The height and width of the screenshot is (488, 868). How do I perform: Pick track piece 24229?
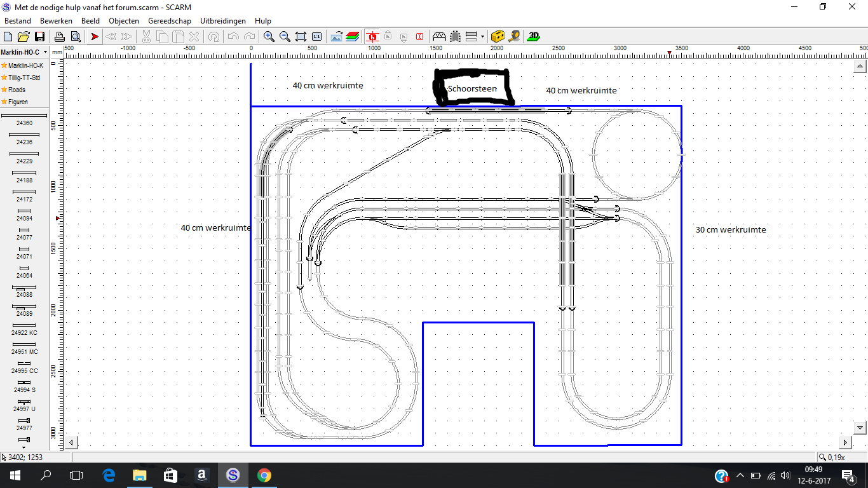coord(24,157)
